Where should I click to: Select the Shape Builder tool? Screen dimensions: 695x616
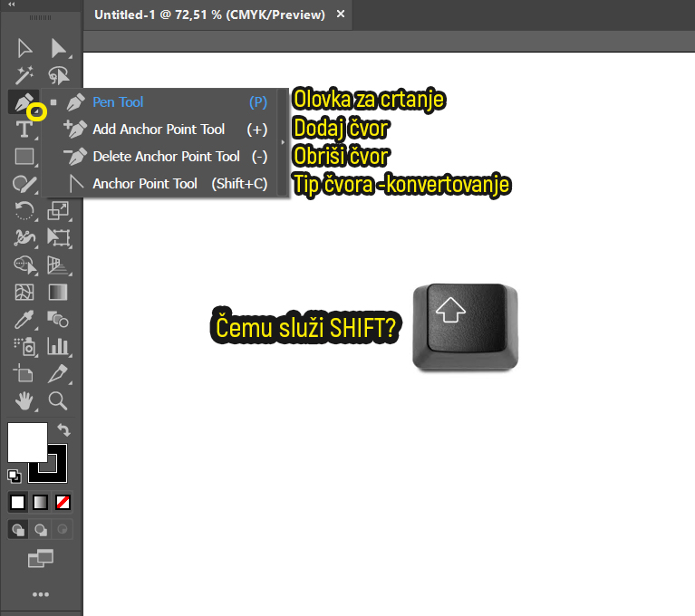tap(25, 265)
